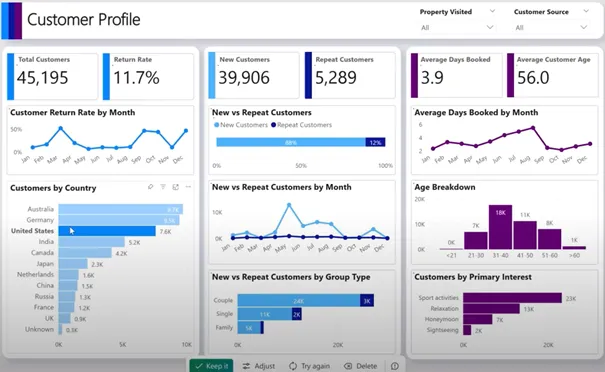Select the >60 age bar showing 1K
The image size is (605, 372).
point(574,247)
